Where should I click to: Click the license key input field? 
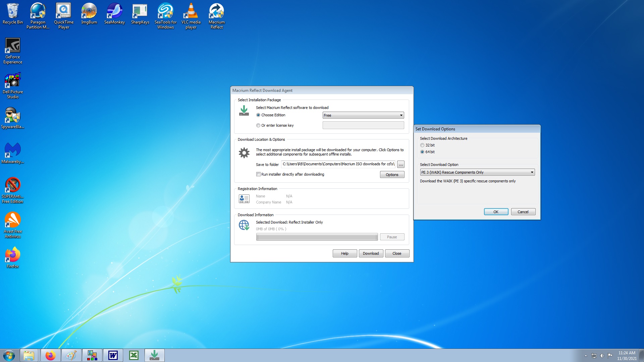click(363, 125)
